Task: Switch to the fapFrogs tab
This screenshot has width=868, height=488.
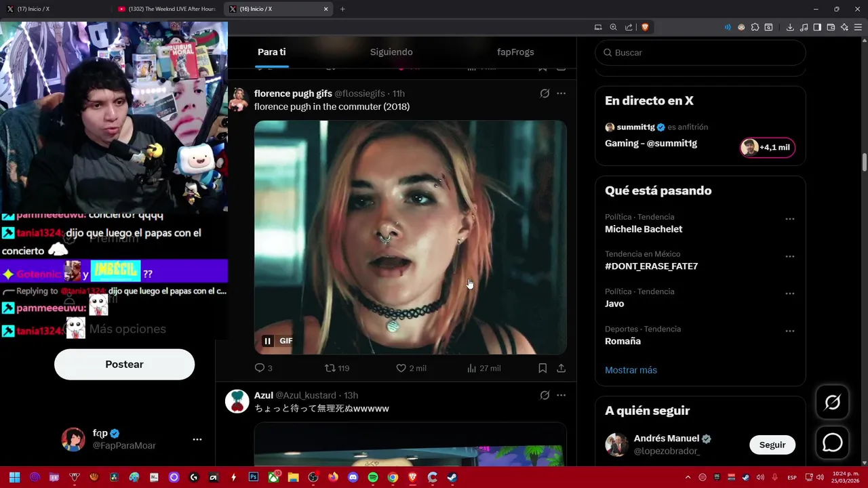Action: pyautogui.click(x=515, y=52)
